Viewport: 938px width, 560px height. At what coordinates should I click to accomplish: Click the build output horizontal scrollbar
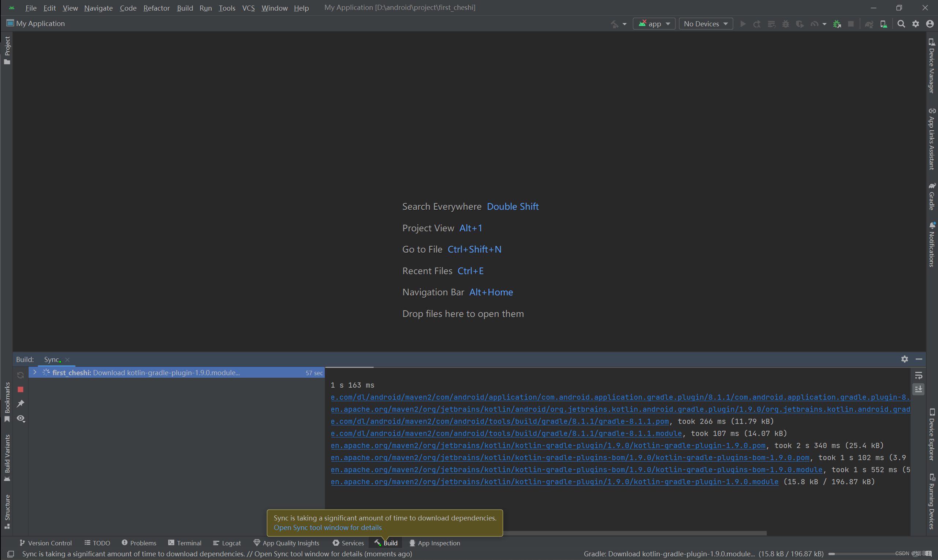(x=634, y=533)
